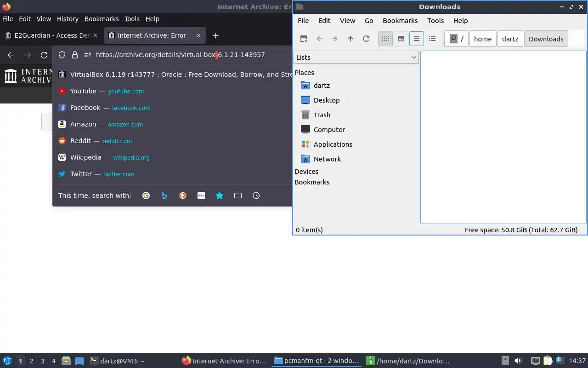Search in Bookmarks star icon
Screen dimensions: 588x368
coord(220,195)
